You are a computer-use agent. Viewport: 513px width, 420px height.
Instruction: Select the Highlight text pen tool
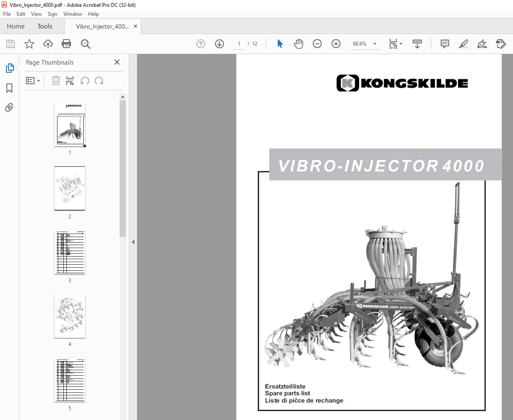[x=464, y=44]
